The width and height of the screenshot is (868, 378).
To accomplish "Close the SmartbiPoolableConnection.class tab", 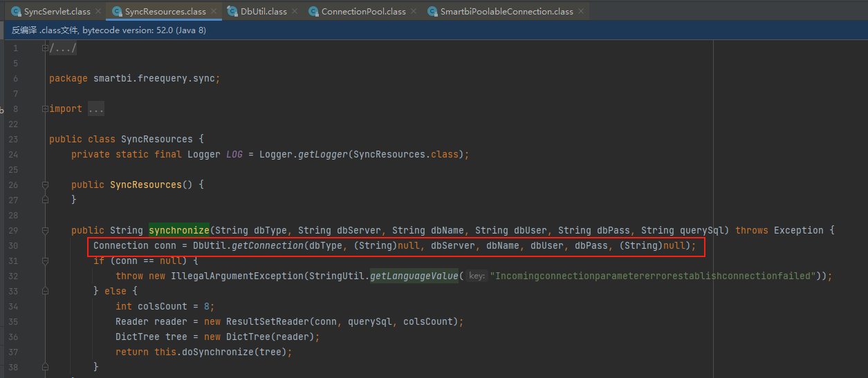I will pos(580,12).
